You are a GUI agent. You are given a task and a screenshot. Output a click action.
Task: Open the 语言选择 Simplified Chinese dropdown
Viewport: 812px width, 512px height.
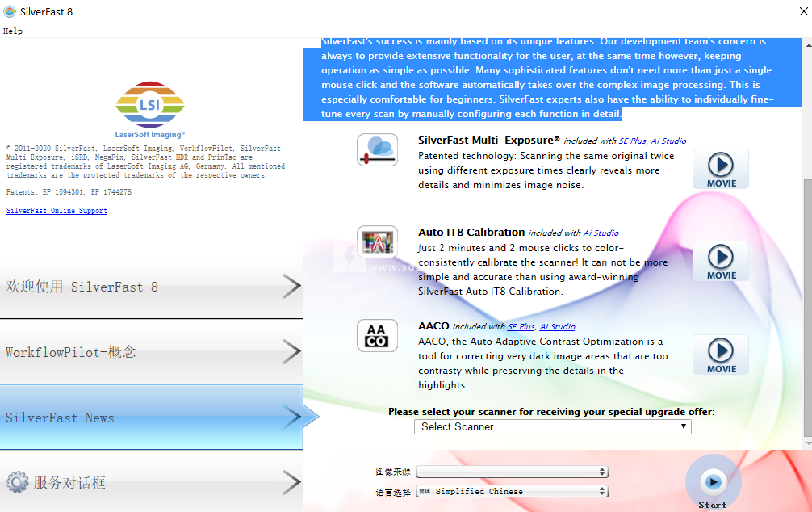point(512,491)
